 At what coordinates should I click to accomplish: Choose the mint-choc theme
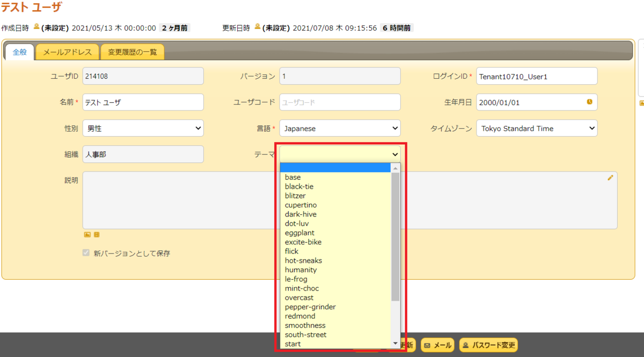[336, 288]
